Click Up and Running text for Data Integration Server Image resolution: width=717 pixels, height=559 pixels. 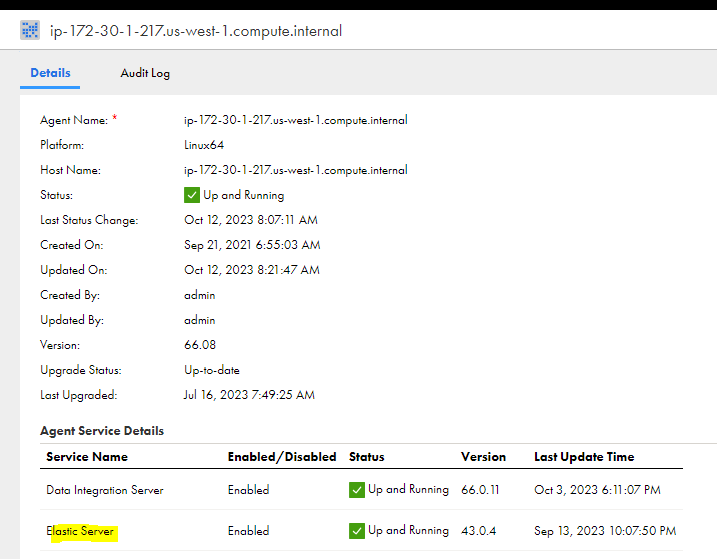(408, 489)
